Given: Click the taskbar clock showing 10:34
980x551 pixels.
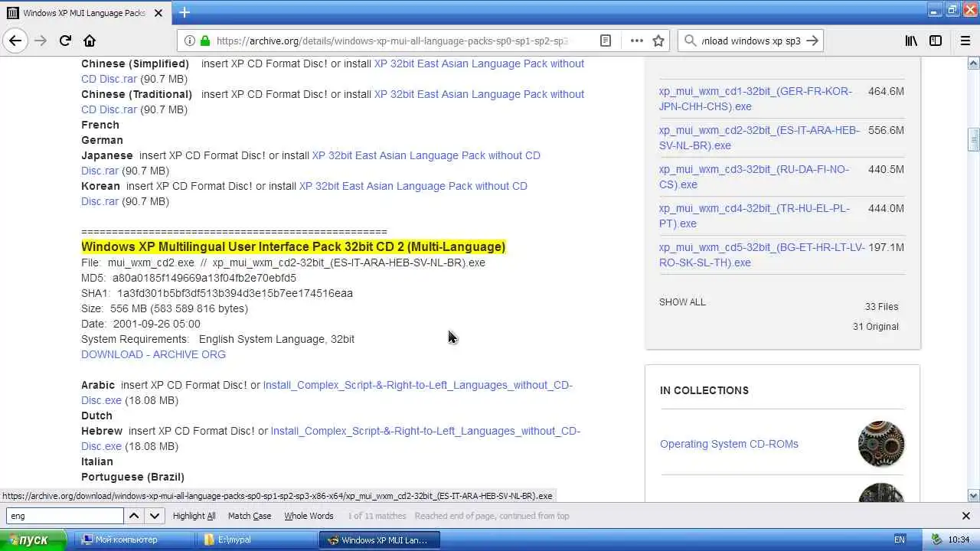Looking at the screenshot, I should (959, 540).
